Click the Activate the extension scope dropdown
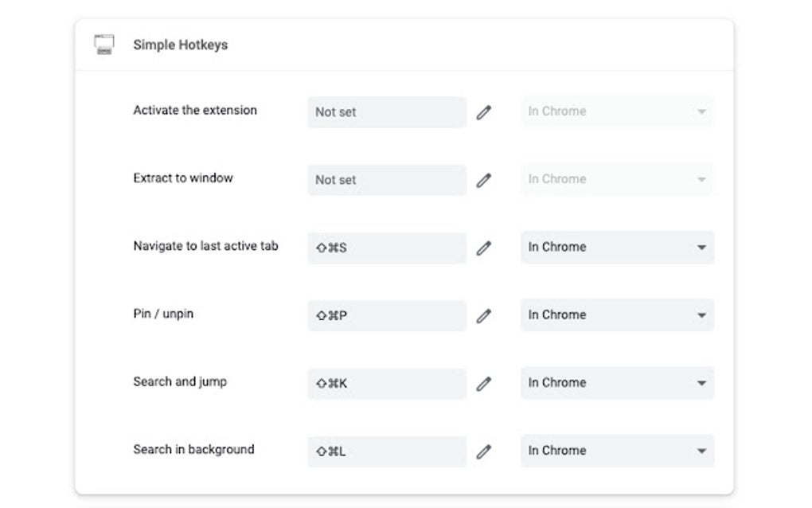Image resolution: width=812 pixels, height=508 pixels. point(617,111)
